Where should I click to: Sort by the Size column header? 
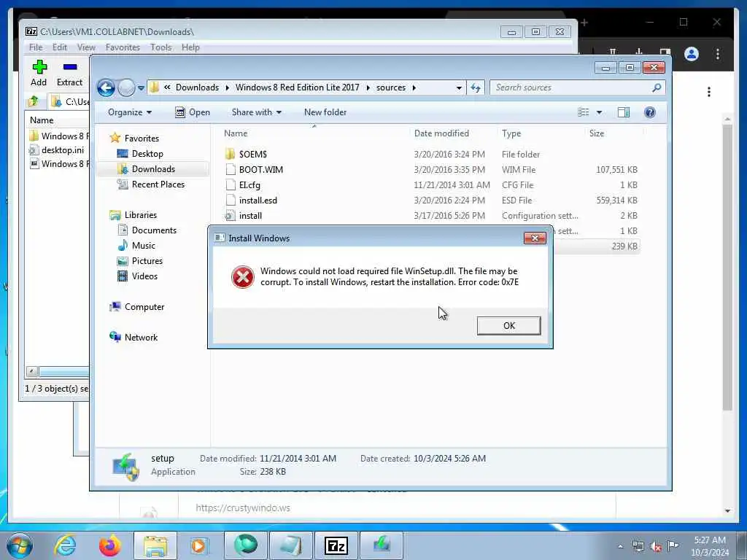tap(597, 133)
